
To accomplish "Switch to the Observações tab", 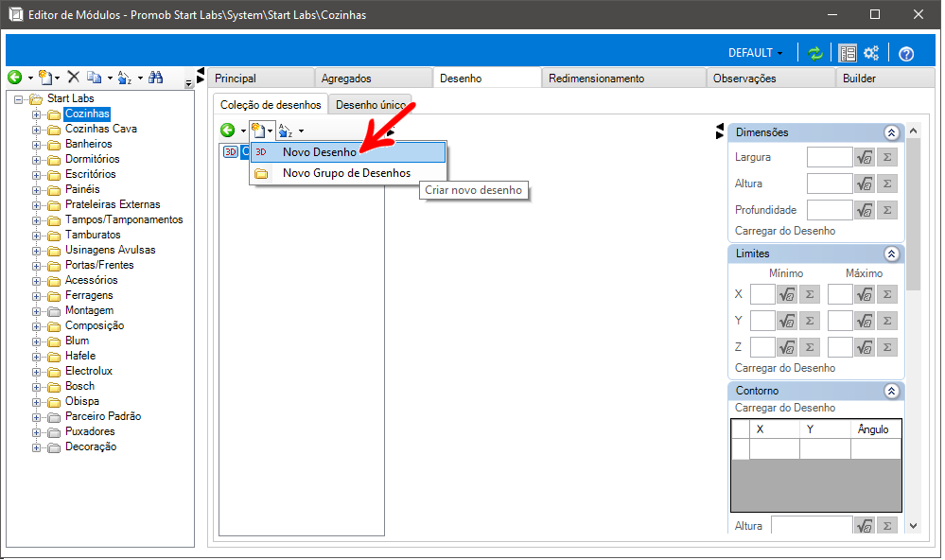I will point(771,79).
